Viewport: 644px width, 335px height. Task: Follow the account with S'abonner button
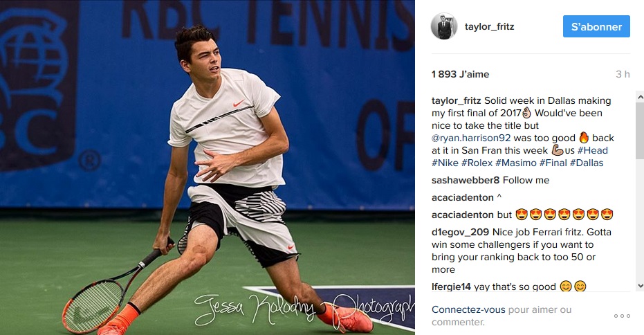[596, 27]
